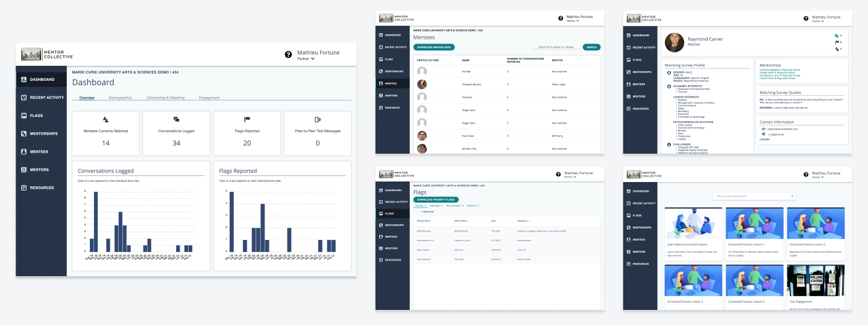Click the search magnifier in the resources window
Screen dimensions: 868x325
tap(793, 196)
